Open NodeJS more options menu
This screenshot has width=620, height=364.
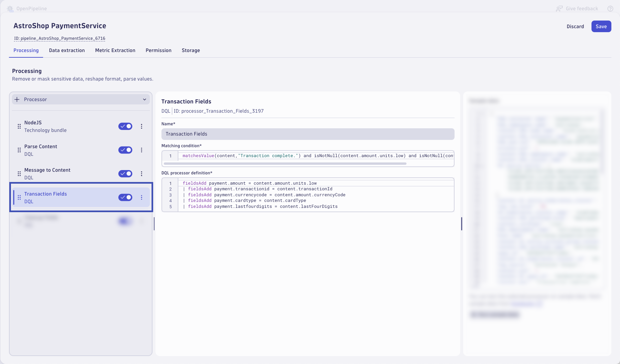[142, 126]
